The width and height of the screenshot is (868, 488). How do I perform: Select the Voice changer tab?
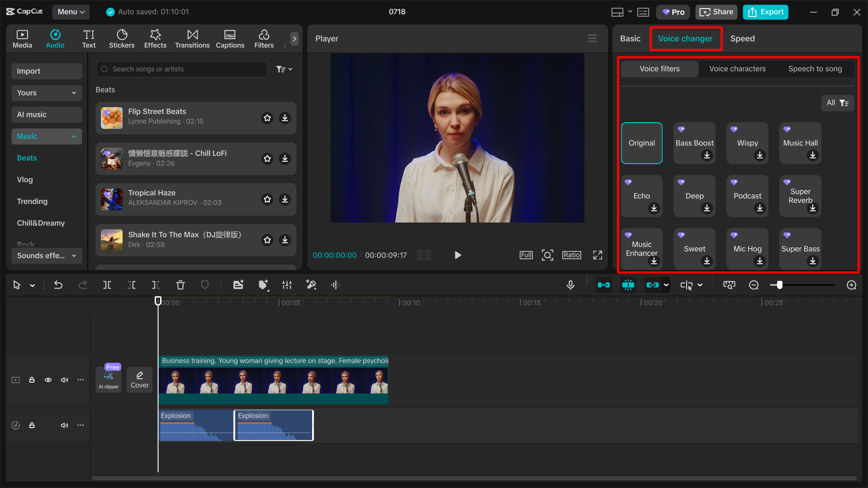[685, 39]
